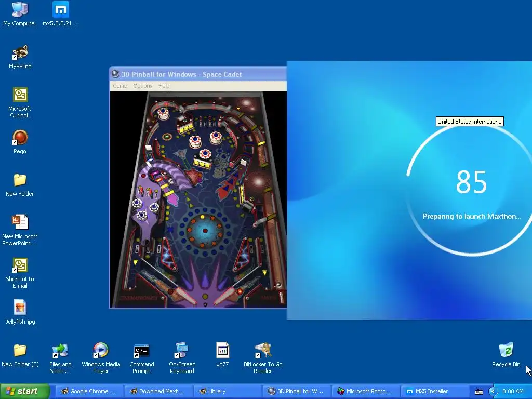
Task: Open the Help menu in 3D Pinball
Action: point(164,86)
